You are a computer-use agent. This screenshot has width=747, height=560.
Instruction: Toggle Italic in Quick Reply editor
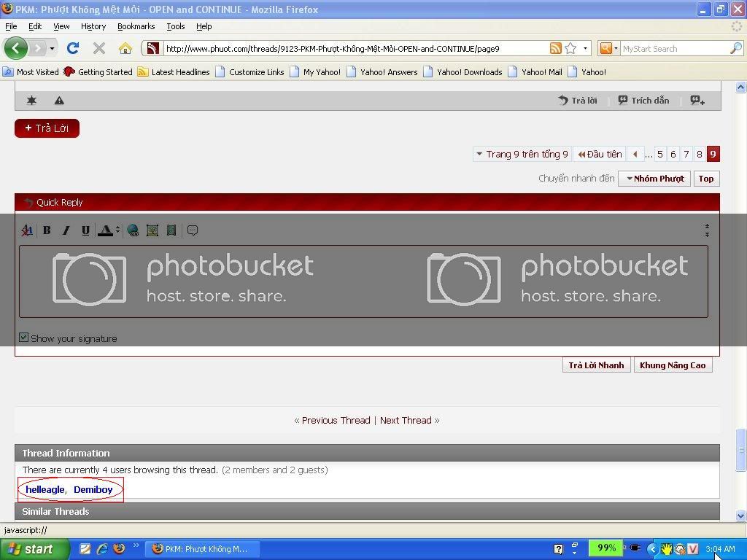[66, 230]
